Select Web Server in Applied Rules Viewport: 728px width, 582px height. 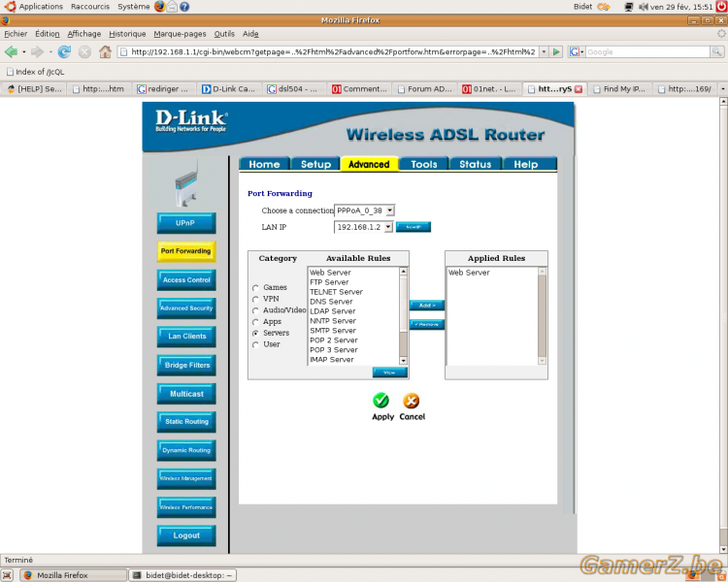(x=469, y=273)
